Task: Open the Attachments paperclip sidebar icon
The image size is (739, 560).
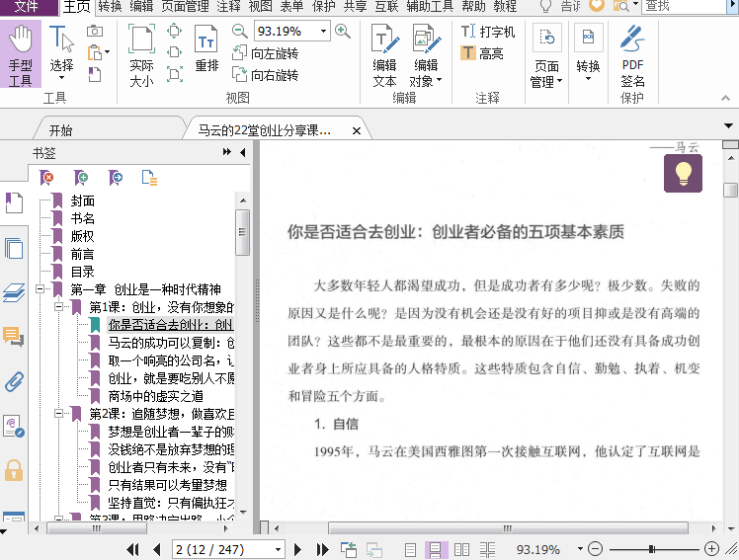Action: (x=14, y=382)
